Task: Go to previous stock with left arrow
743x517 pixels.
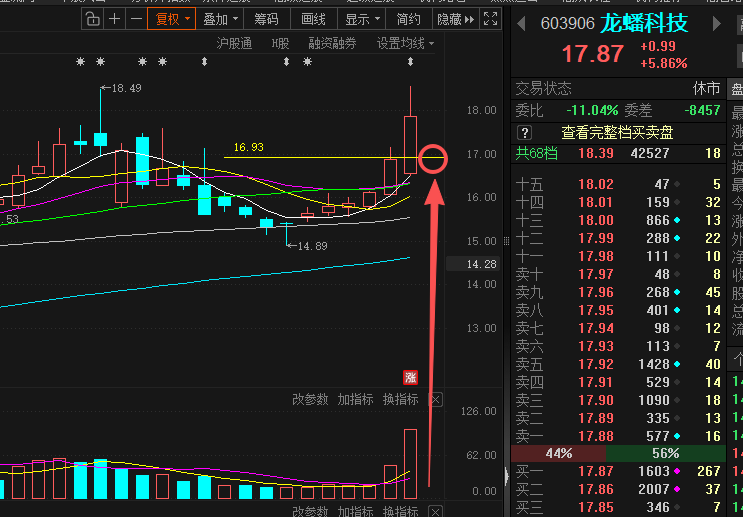Action: click(521, 23)
